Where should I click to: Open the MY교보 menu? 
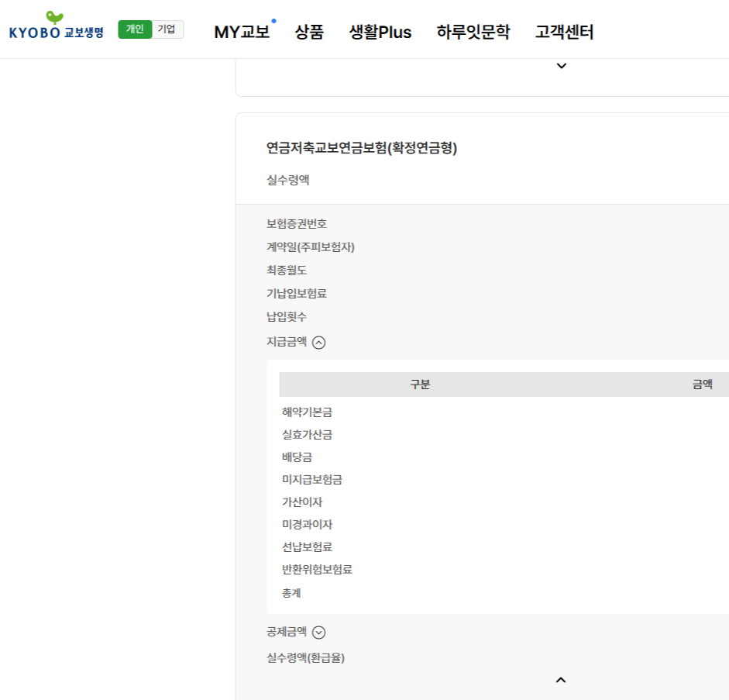pos(242,32)
